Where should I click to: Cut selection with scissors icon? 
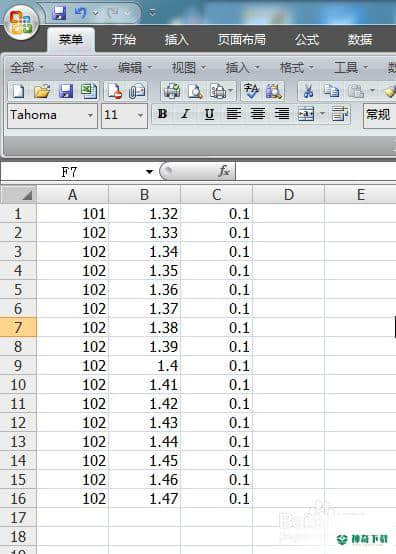(308, 91)
